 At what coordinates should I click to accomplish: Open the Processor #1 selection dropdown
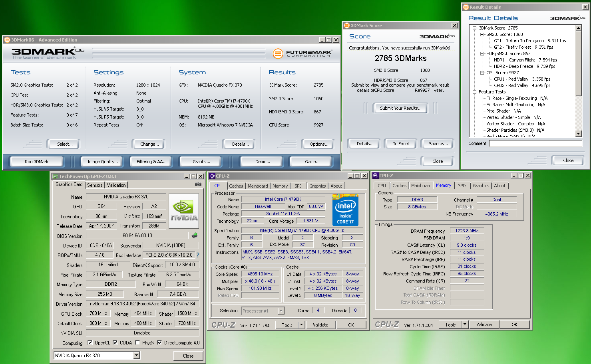281,311
